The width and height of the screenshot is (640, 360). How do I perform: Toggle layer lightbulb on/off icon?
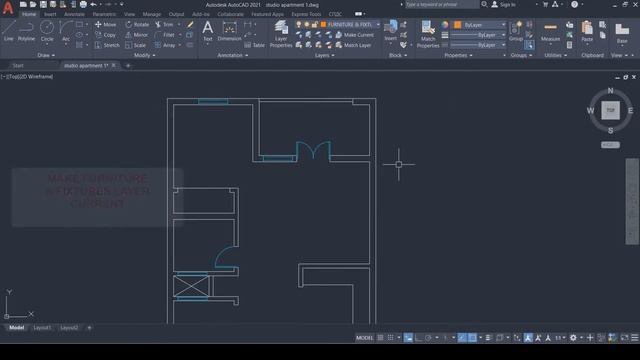click(299, 24)
